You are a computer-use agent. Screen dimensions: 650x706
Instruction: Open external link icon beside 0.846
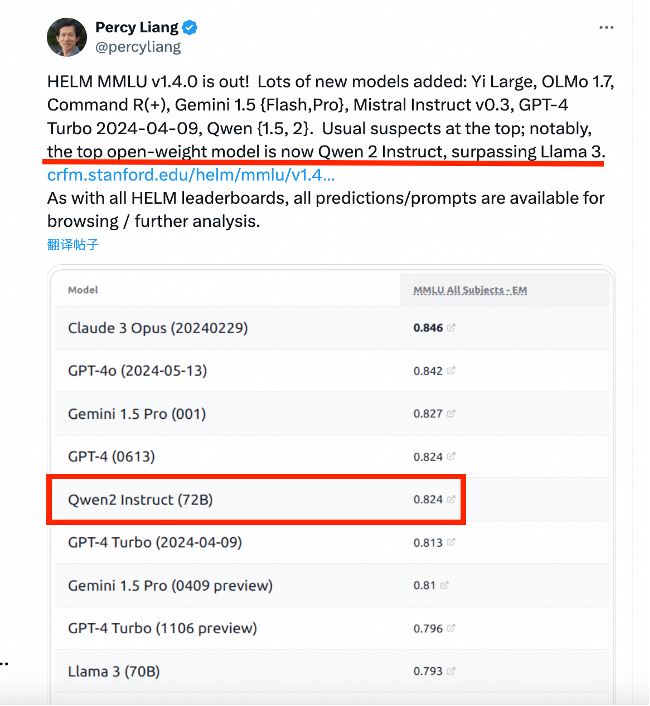(x=451, y=327)
